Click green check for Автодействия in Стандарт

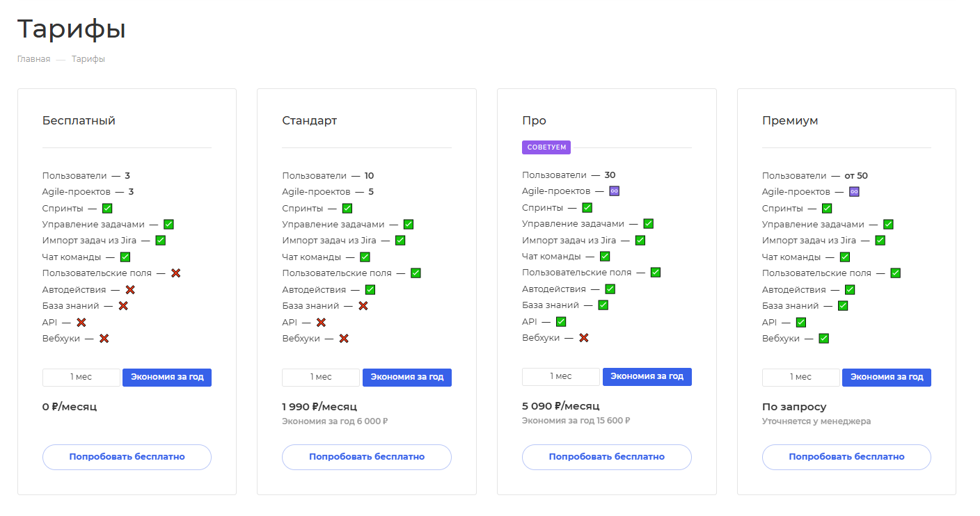370,289
